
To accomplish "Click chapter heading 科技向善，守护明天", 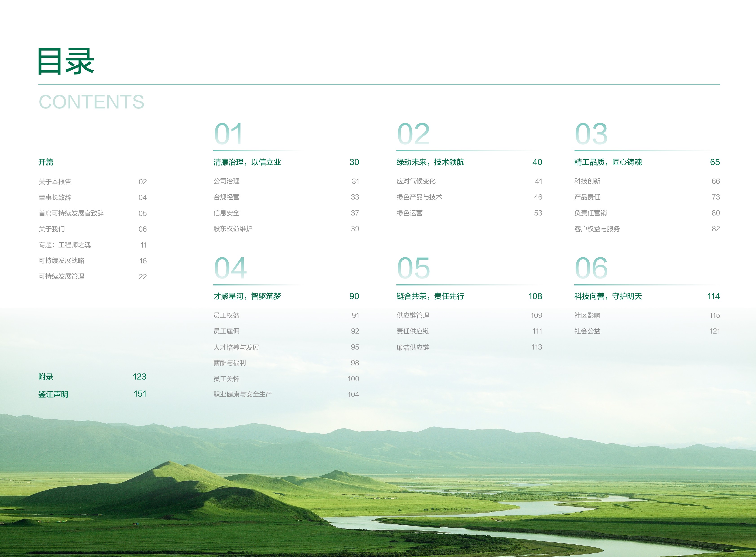I will [608, 296].
